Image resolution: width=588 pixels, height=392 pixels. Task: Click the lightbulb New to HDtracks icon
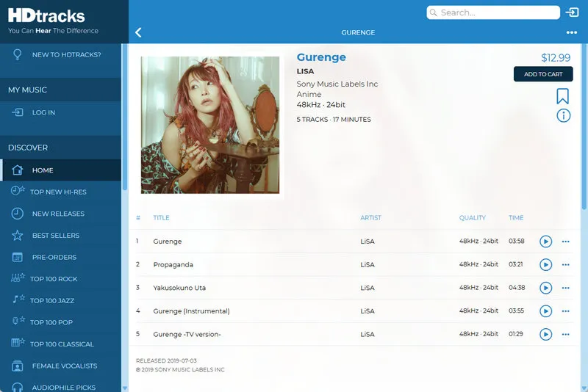click(17, 54)
